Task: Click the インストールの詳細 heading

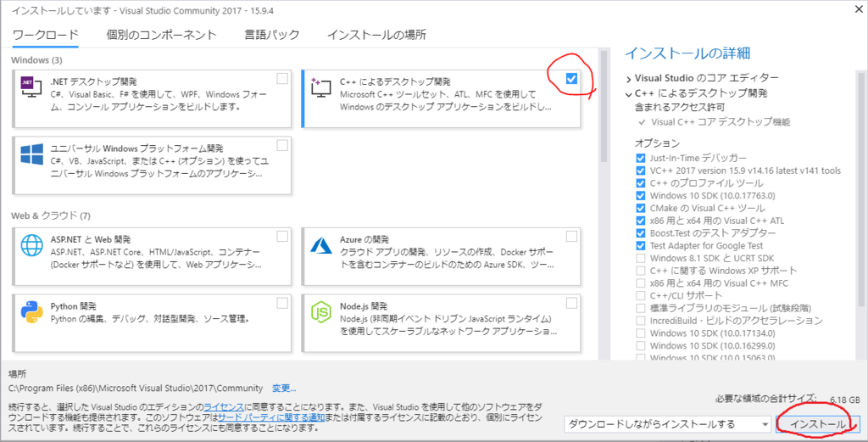Action: pos(687,53)
